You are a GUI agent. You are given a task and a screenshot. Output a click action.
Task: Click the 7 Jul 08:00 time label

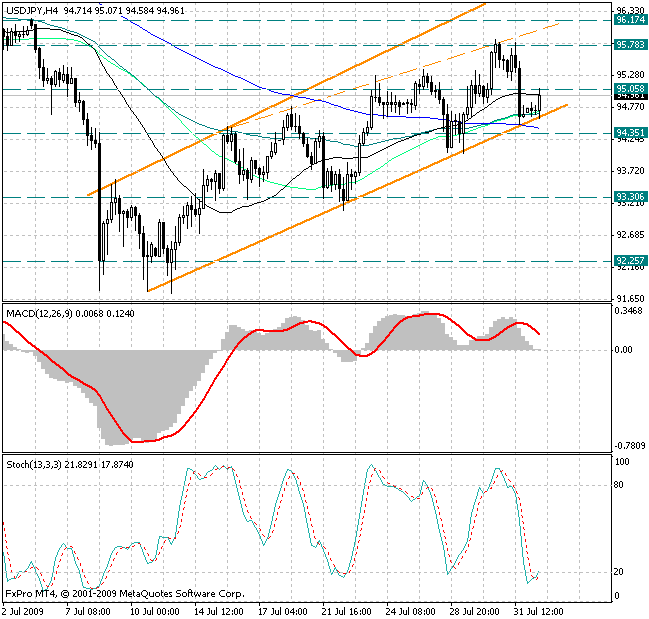click(88, 612)
